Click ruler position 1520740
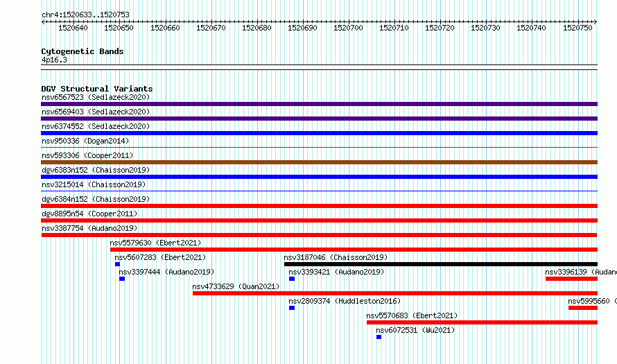 pos(531,28)
